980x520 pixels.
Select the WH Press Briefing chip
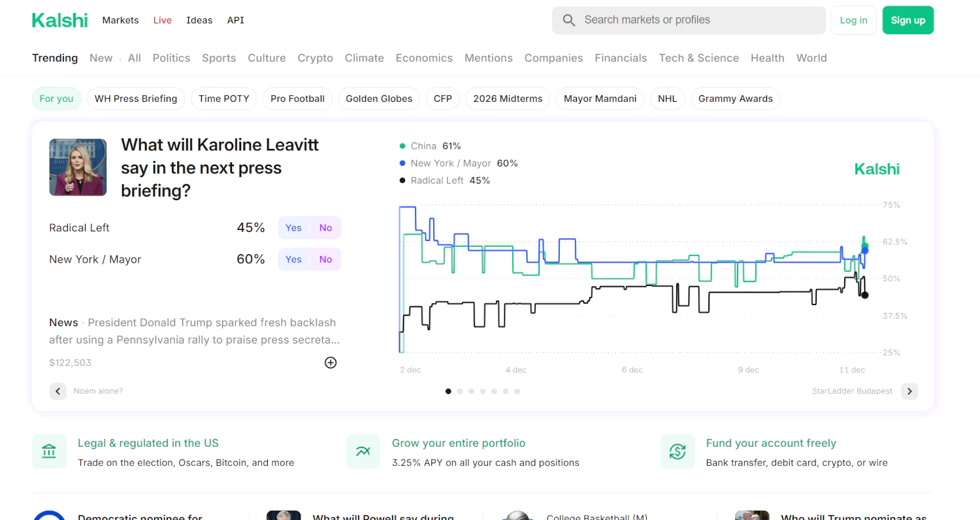point(136,99)
